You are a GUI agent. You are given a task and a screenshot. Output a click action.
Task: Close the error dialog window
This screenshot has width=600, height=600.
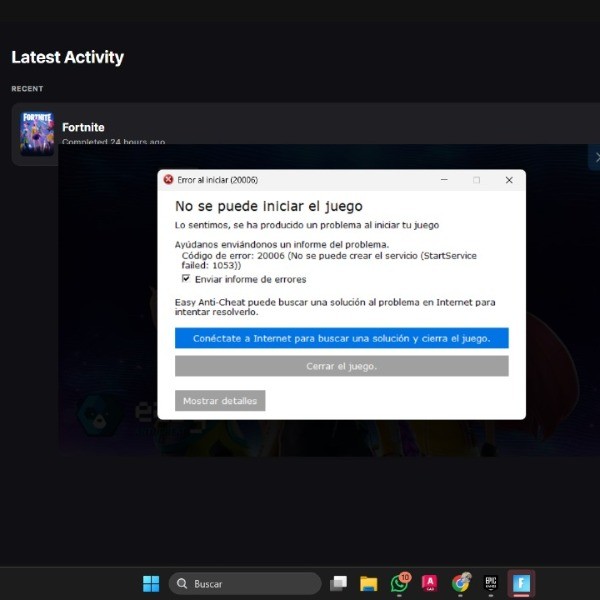509,180
